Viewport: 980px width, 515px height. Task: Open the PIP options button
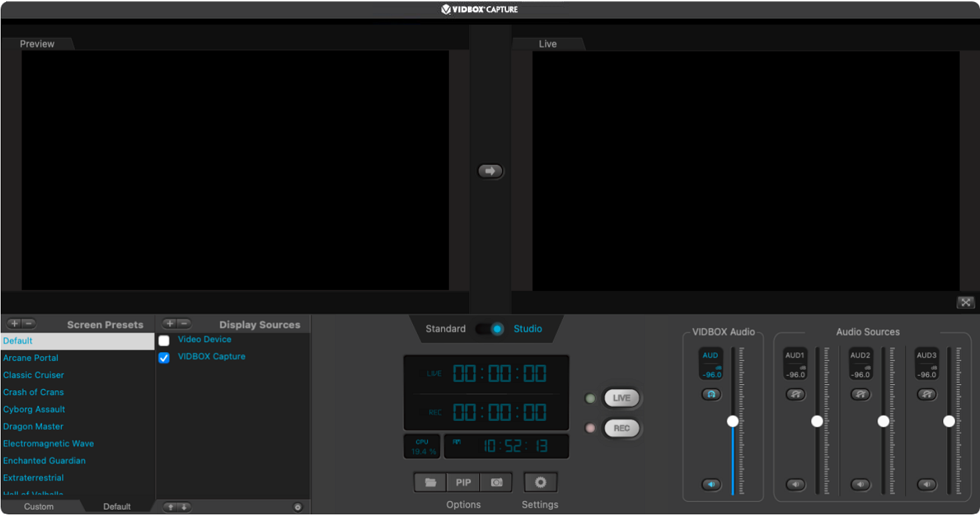[x=463, y=482]
